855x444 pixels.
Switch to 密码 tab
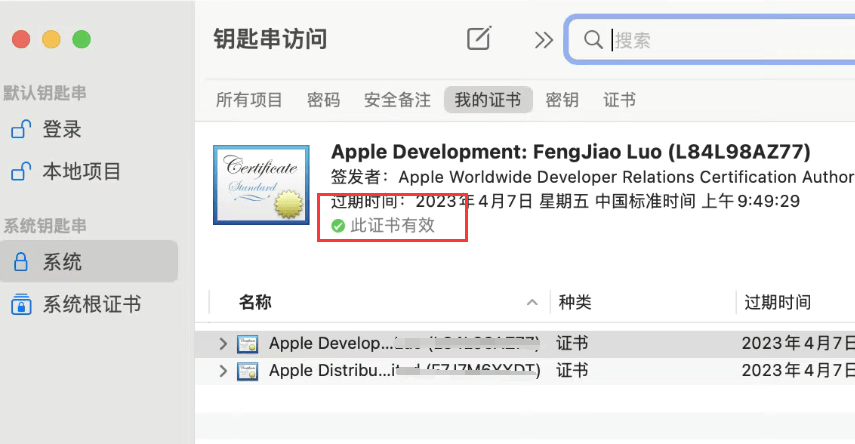(323, 100)
